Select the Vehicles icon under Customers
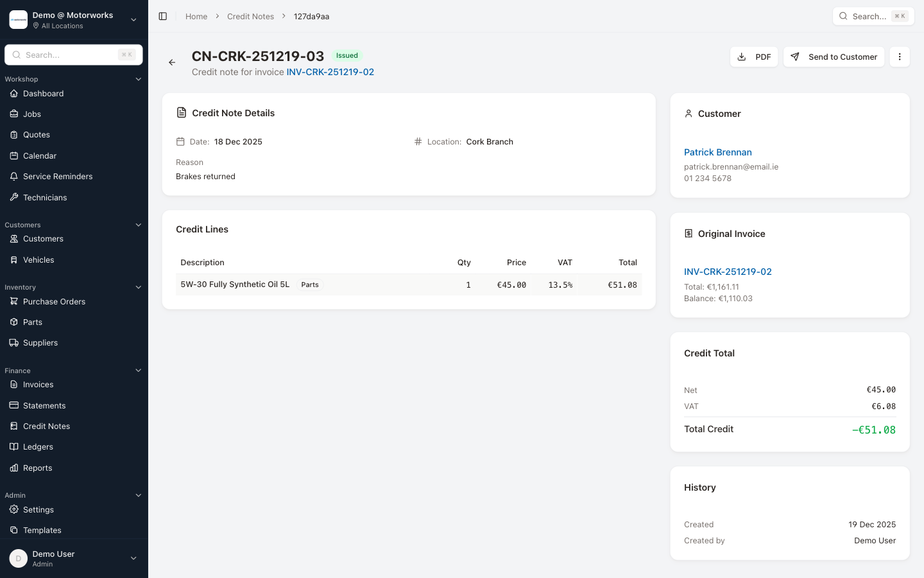Image resolution: width=924 pixels, height=578 pixels. coord(13,259)
